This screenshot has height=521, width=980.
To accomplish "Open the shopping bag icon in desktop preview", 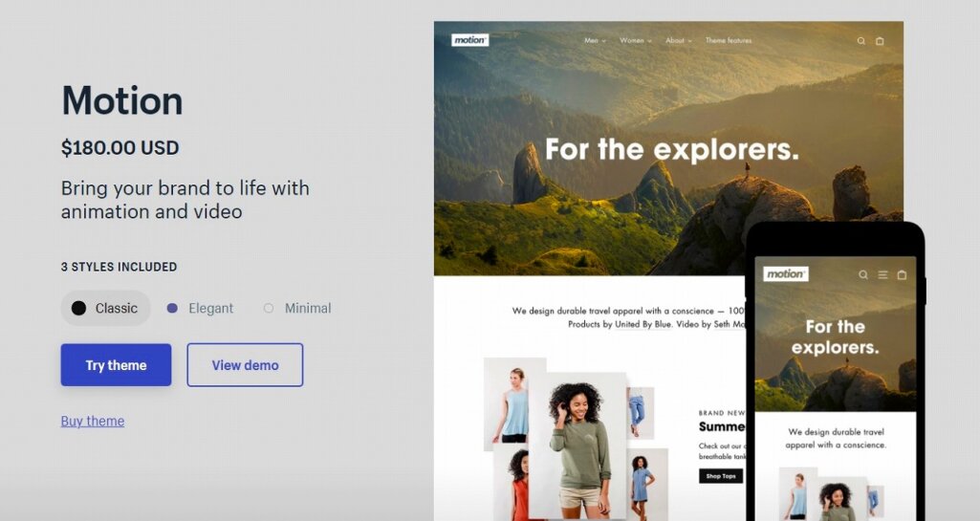I will [x=880, y=41].
